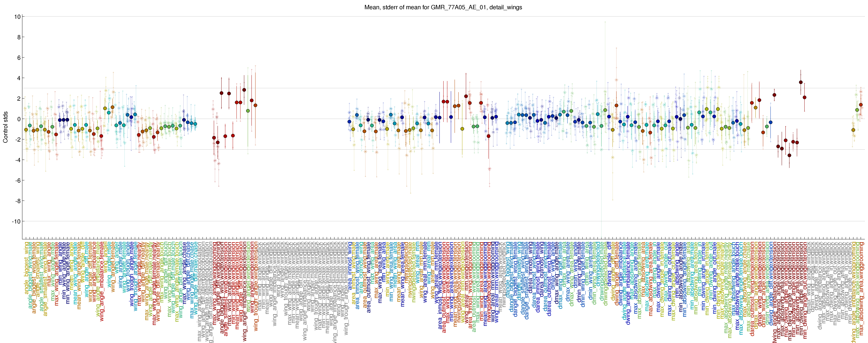The width and height of the screenshot is (868, 343).
Task: Select the 'Control stds' y-axis label
Action: click(x=5, y=127)
